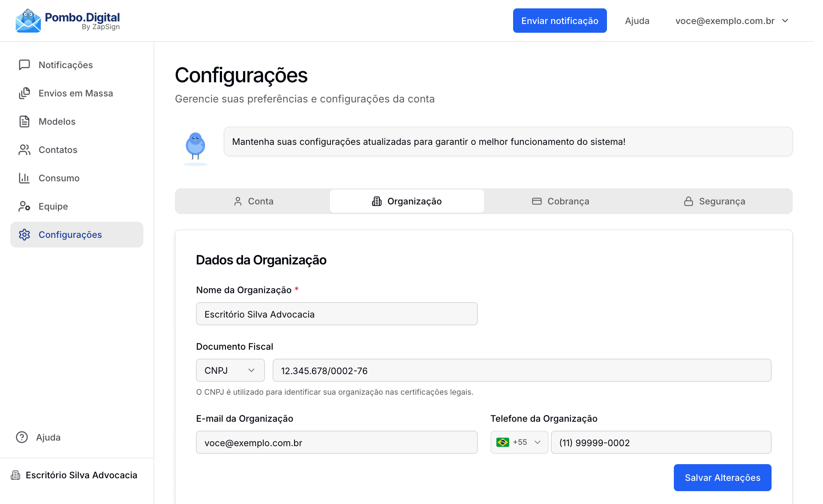Click the Consumo bar chart icon
This screenshot has height=504, width=823.
coord(24,178)
